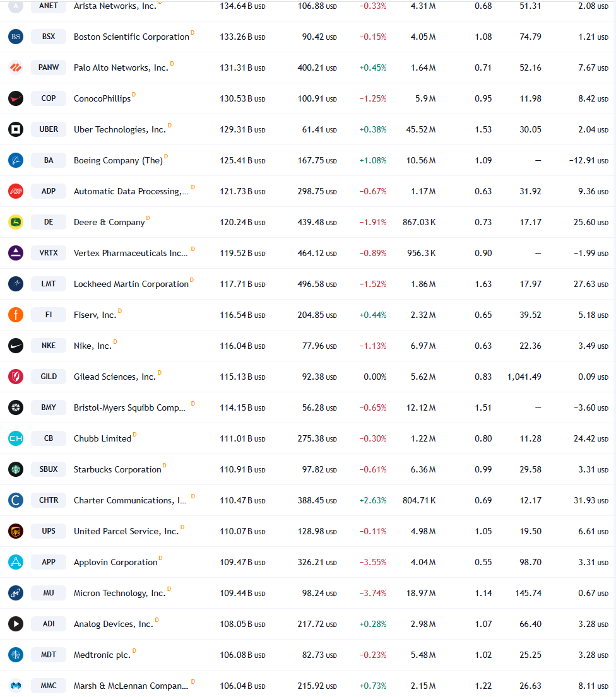
Task: Click Gilead P/E value 1,041.49
Action: (524, 377)
